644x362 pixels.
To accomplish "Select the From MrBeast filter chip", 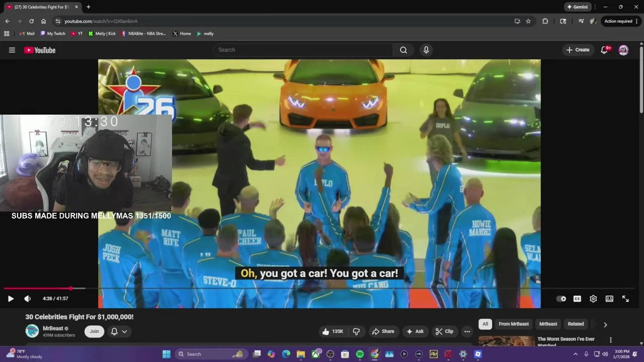I will [x=514, y=324].
